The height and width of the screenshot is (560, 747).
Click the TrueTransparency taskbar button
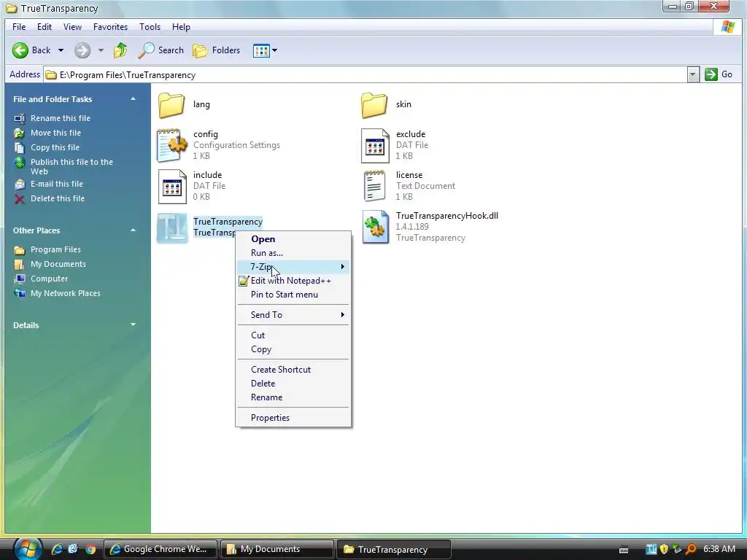click(x=393, y=549)
